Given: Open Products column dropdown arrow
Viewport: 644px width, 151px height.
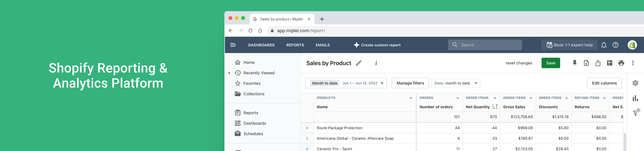Looking at the screenshot, I should 411,98.
